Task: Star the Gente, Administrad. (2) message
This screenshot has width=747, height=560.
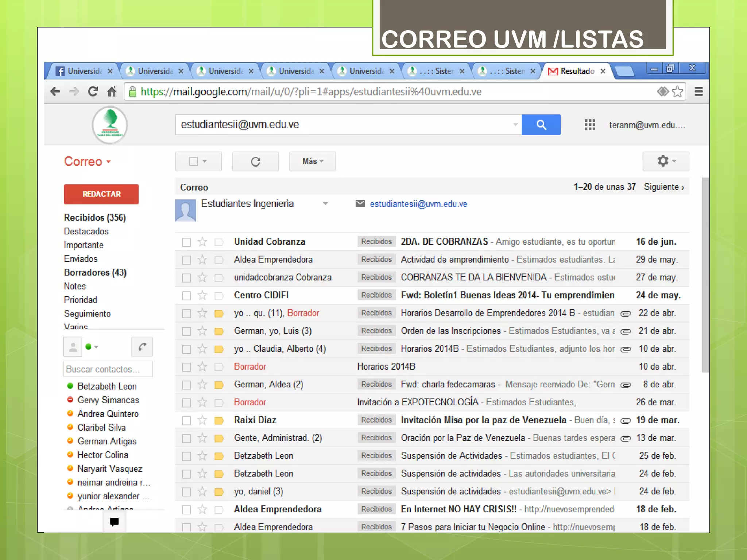Action: 202,438
